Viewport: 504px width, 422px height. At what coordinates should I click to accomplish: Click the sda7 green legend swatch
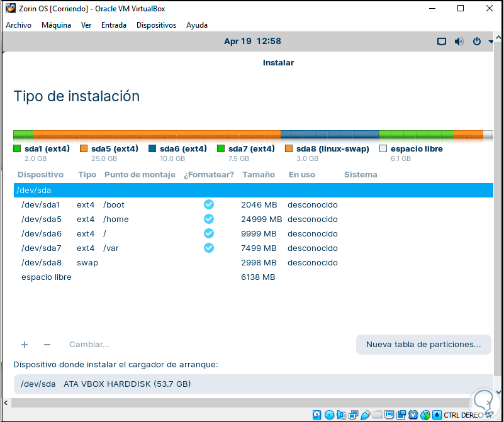pyautogui.click(x=220, y=148)
